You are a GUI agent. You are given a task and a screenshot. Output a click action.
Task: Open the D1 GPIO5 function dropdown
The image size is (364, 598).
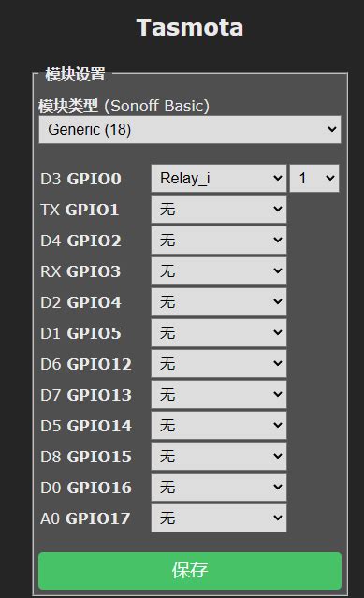(x=219, y=332)
